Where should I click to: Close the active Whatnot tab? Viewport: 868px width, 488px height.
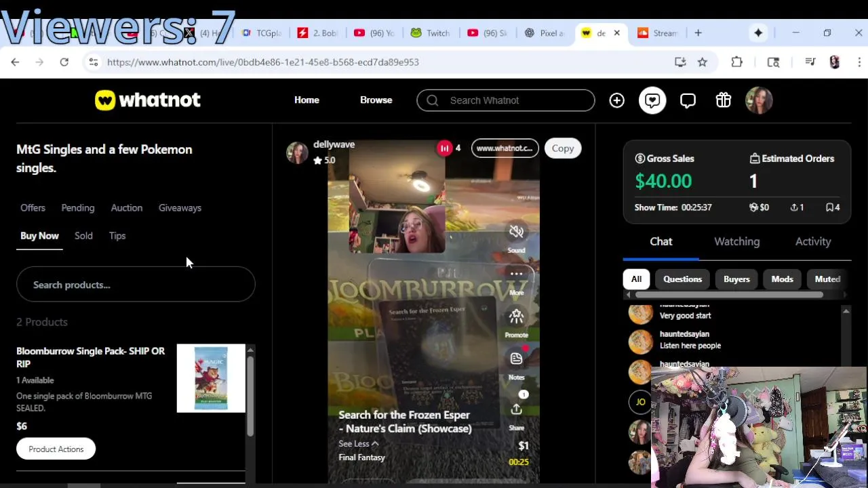pos(616,33)
